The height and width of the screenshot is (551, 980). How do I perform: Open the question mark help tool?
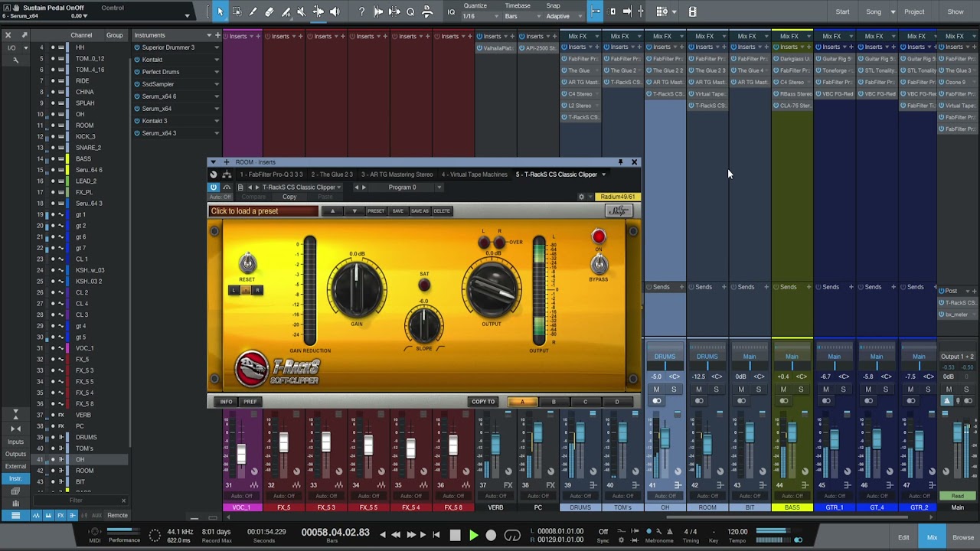361,11
